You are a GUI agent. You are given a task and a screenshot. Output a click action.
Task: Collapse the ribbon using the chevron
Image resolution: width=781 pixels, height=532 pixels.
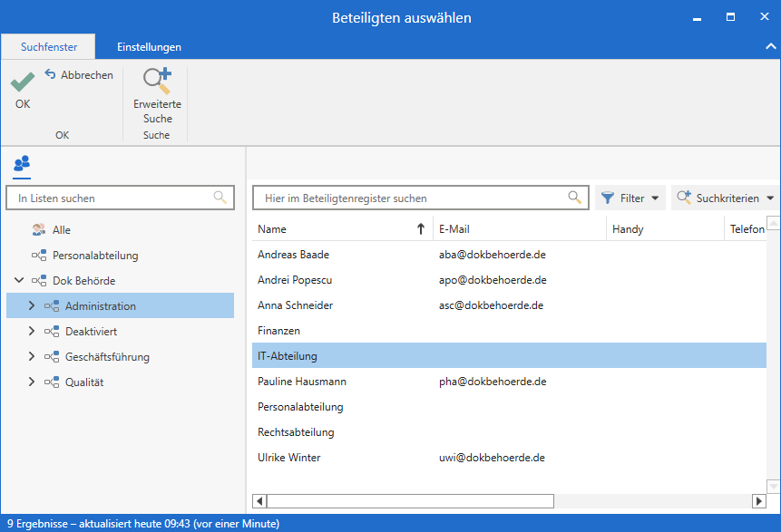[x=770, y=46]
